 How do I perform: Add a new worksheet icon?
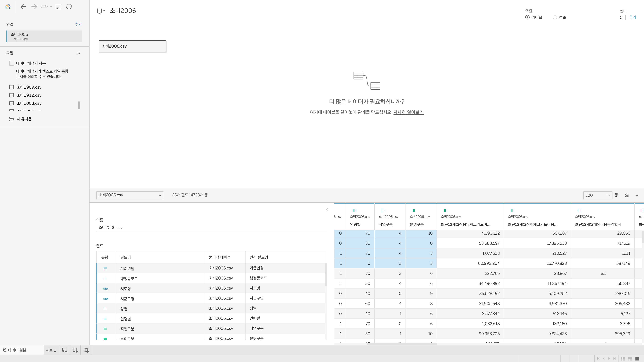[65, 350]
